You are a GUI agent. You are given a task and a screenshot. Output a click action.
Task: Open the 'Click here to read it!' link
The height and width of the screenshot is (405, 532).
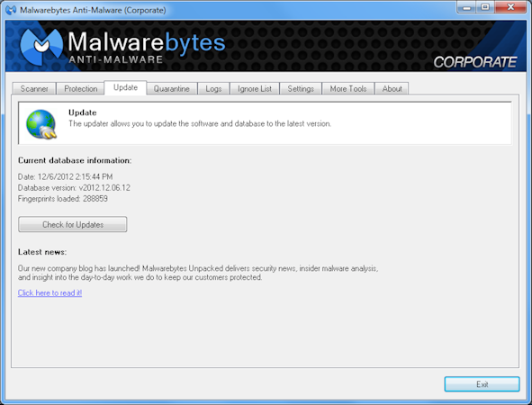[50, 292]
